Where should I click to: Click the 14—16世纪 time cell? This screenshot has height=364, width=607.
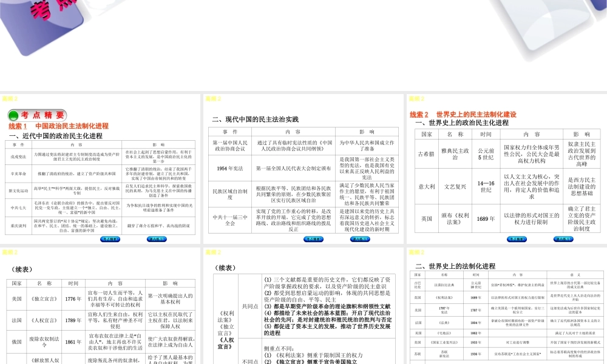coord(486,186)
